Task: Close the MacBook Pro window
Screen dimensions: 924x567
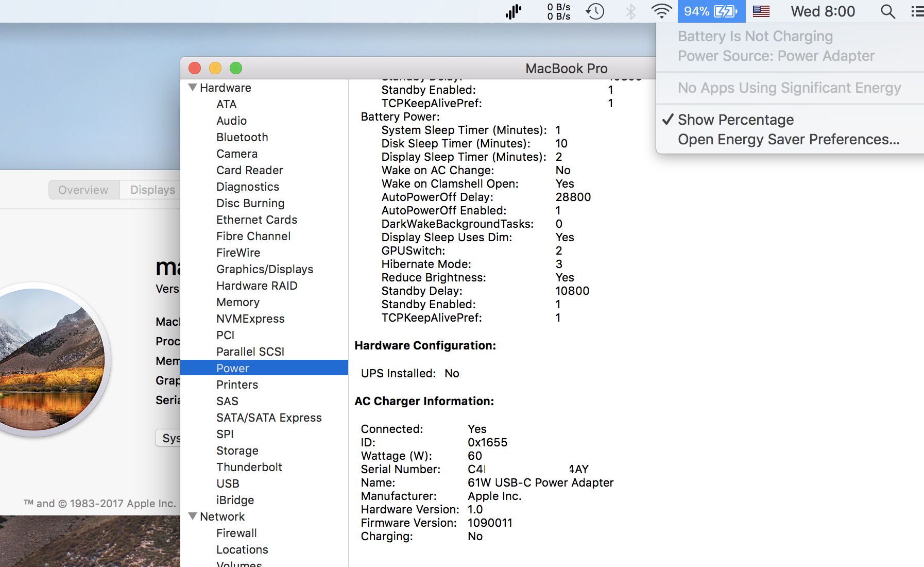Action: 195,68
